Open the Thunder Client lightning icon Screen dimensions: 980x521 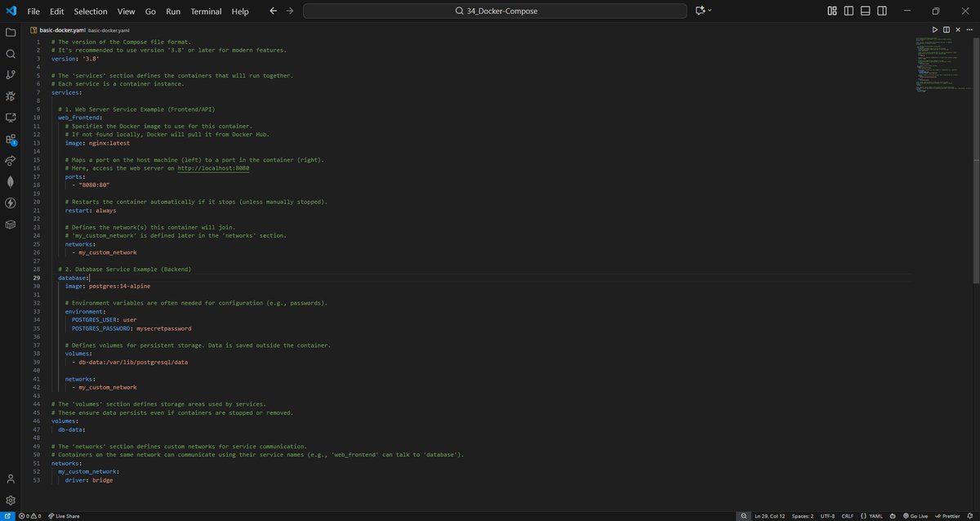point(11,203)
